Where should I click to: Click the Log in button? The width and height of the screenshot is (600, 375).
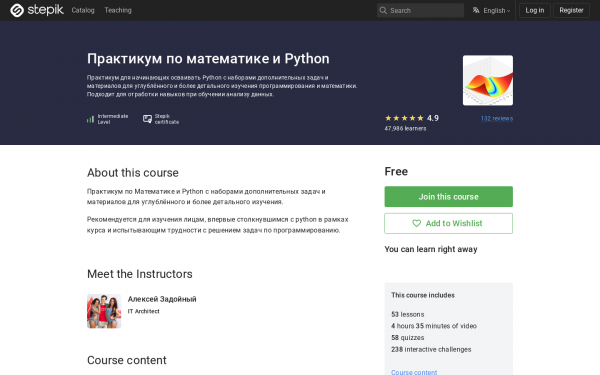pos(535,10)
